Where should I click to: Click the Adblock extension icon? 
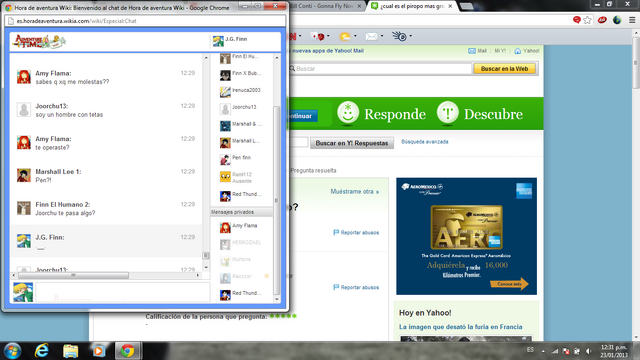pos(602,20)
